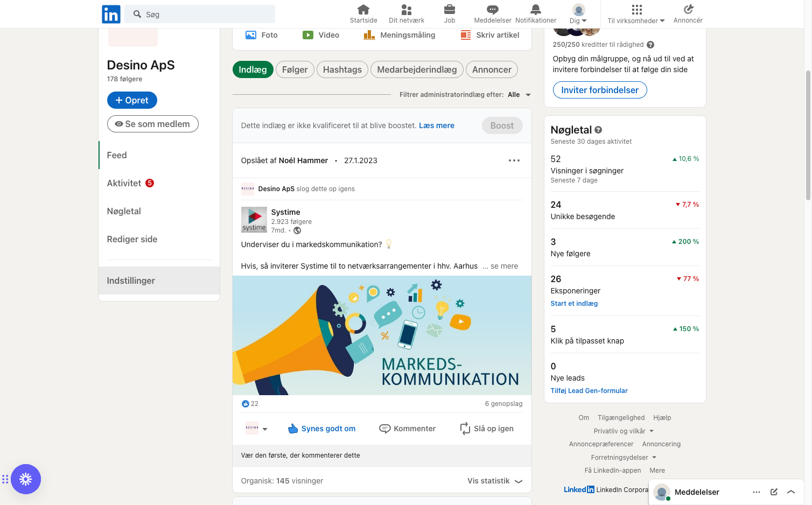
Task: Open the react-as identity dropdown
Action: click(257, 429)
